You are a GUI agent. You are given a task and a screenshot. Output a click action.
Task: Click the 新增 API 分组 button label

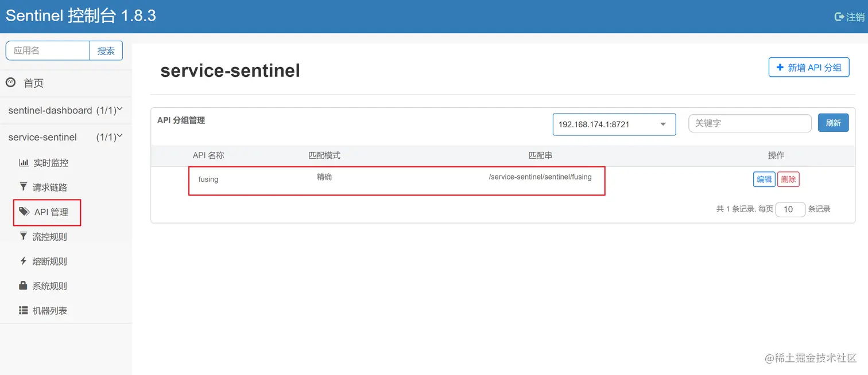coord(815,68)
